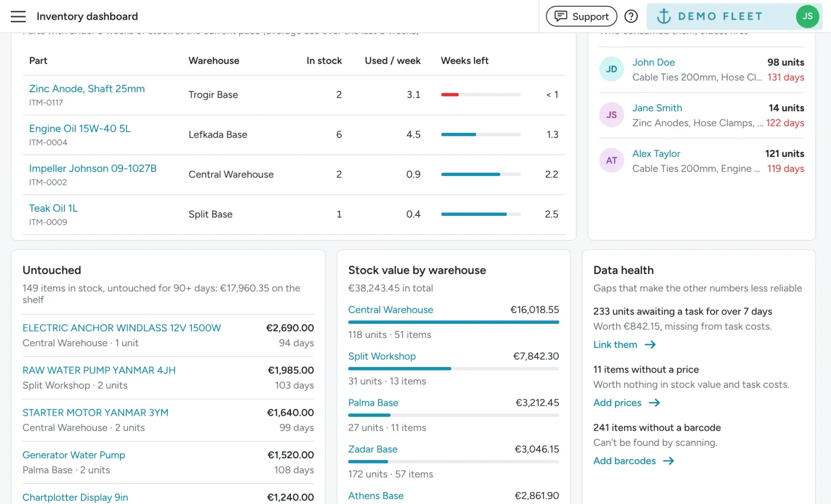Click the help question mark icon
The height and width of the screenshot is (504, 831).
pos(631,17)
